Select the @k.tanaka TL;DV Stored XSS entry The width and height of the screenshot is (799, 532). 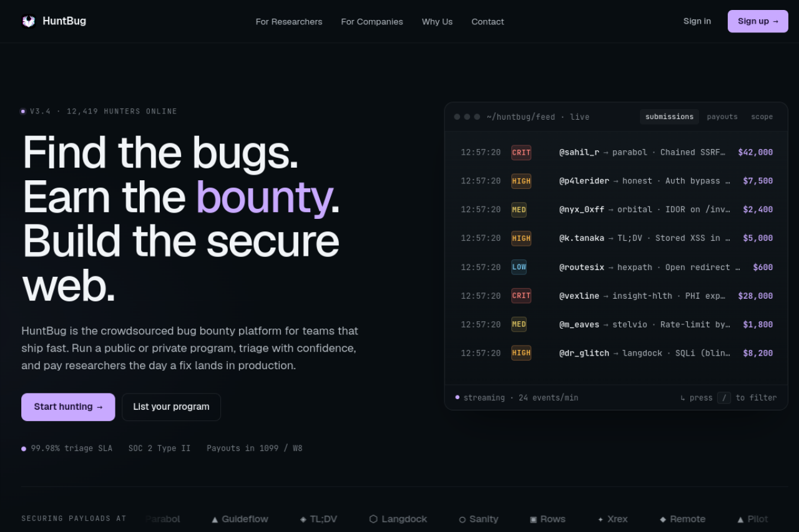click(x=645, y=238)
